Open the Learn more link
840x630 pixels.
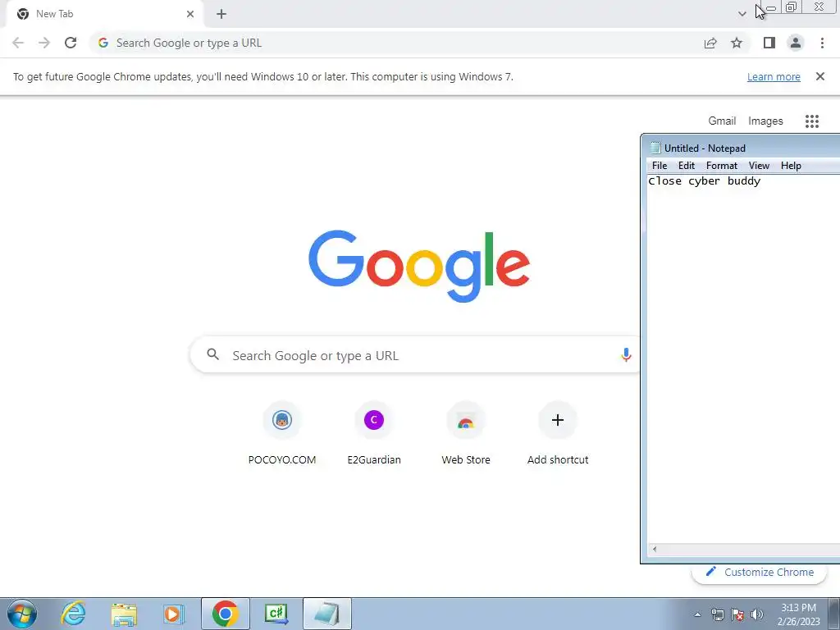[x=774, y=76]
